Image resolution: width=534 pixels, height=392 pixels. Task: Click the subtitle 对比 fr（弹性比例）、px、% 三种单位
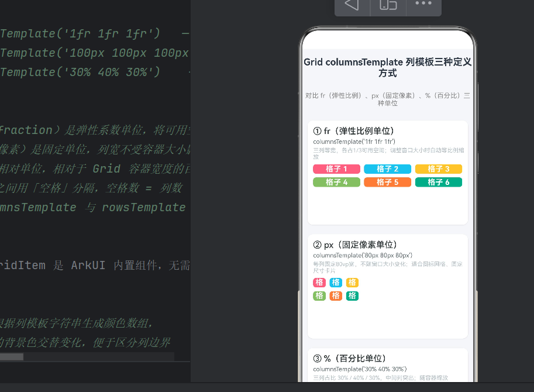tap(388, 99)
